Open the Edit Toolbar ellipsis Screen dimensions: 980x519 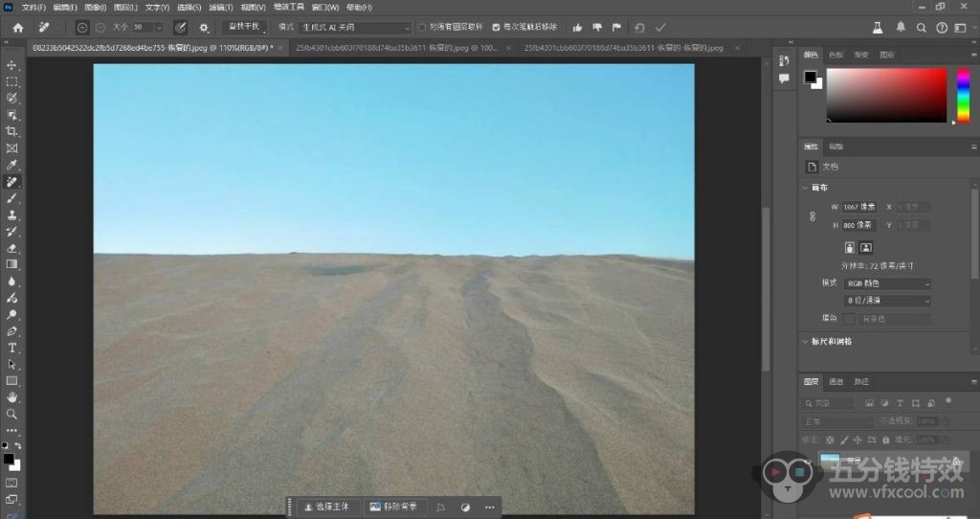pyautogui.click(x=11, y=430)
